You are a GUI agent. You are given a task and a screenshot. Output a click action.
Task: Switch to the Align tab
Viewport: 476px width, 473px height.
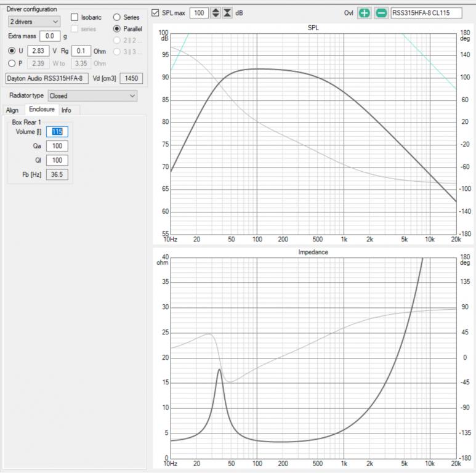pos(12,110)
